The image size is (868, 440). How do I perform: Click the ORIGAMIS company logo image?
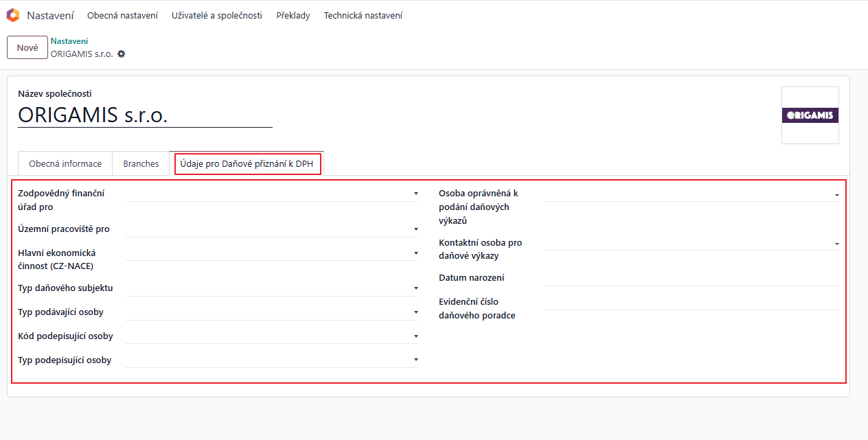(x=810, y=115)
